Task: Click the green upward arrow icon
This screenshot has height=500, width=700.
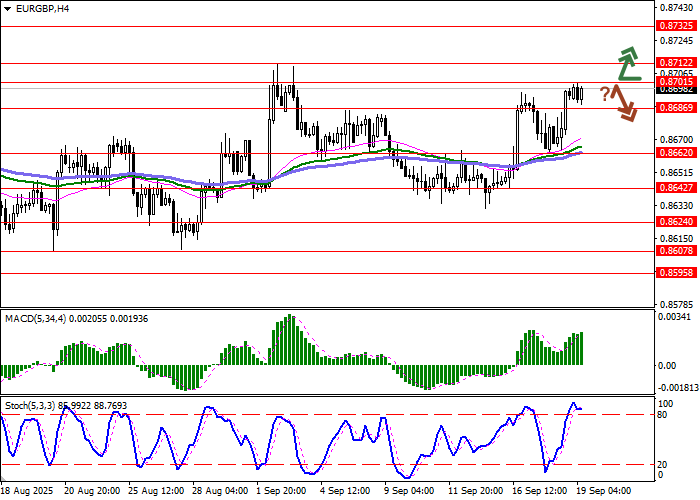Action: click(x=627, y=63)
